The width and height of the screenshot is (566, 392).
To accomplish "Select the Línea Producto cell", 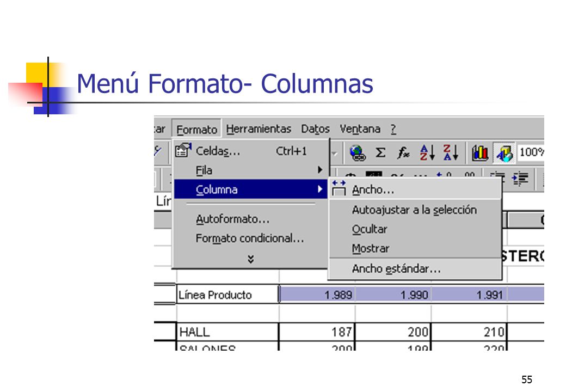I will (228, 295).
